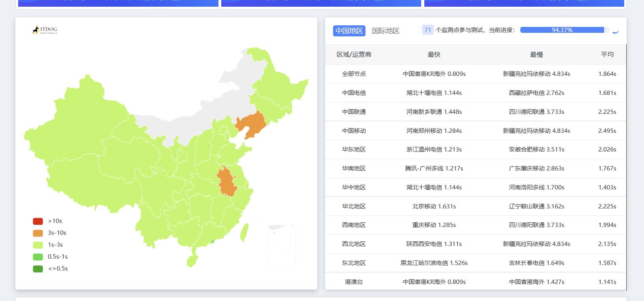Image resolution: width=644 pixels, height=301 pixels.
Task: Toggle the 3s-10s orange legend item
Action: point(49,233)
